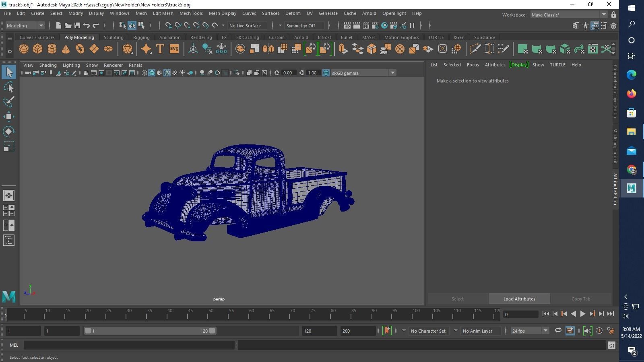
Task: Select the Lasso selection tool
Action: click(8, 87)
